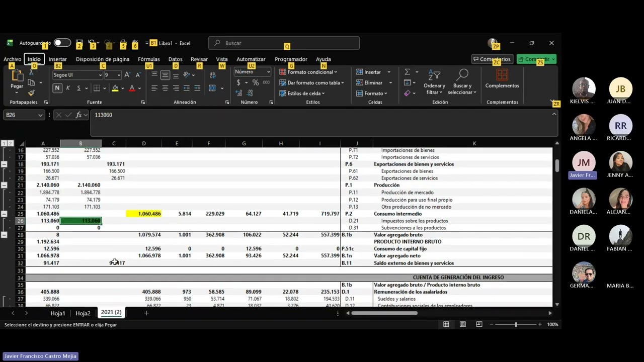Click the Clear eraser icon in Edición
This screenshot has width=644, height=362.
coord(407,93)
